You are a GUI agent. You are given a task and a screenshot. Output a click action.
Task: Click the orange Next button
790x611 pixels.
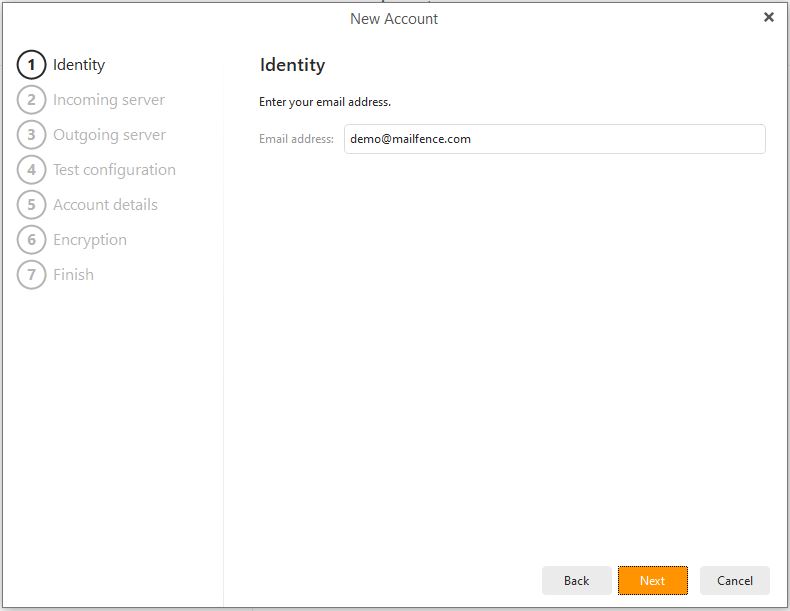(652, 581)
